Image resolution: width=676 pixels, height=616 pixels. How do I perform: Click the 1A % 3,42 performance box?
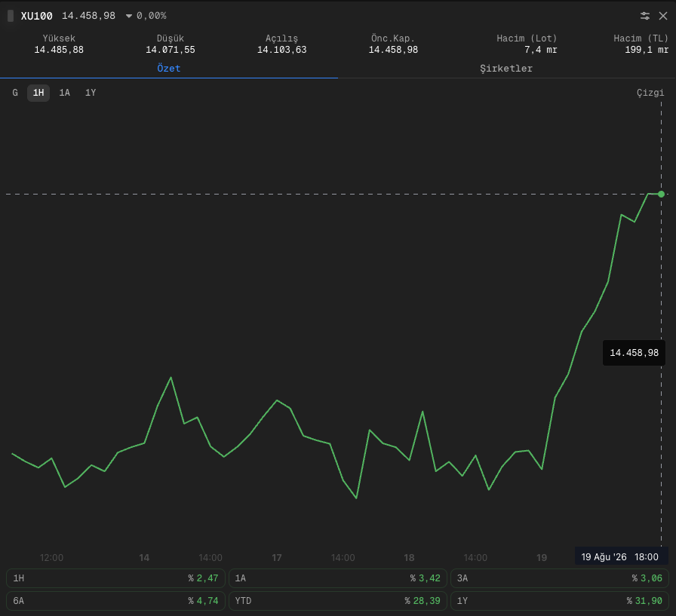(337, 578)
